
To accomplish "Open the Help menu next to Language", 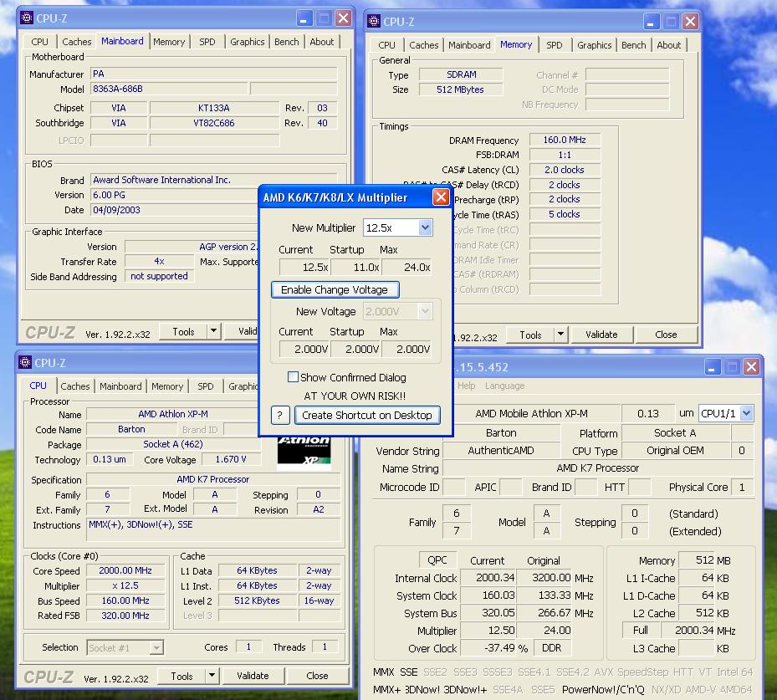I will click(x=467, y=386).
